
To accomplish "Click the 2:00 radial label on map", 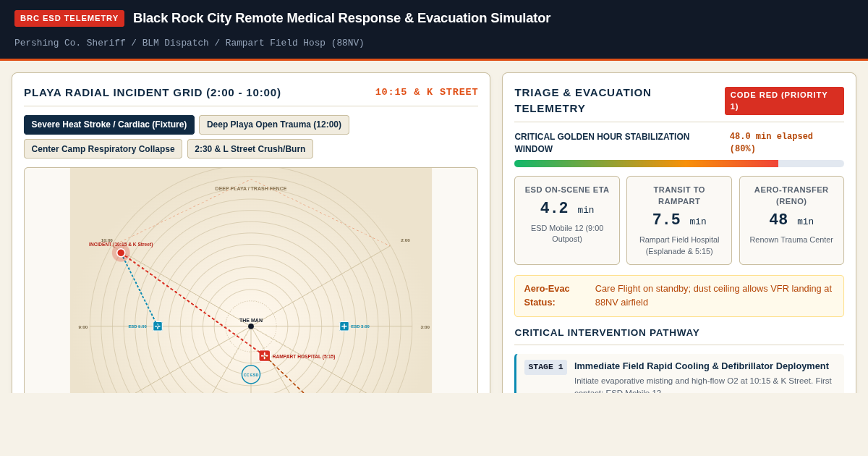I will click(405, 240).
